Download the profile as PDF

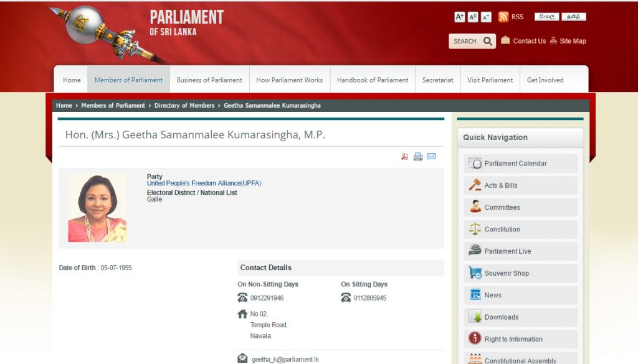point(404,156)
